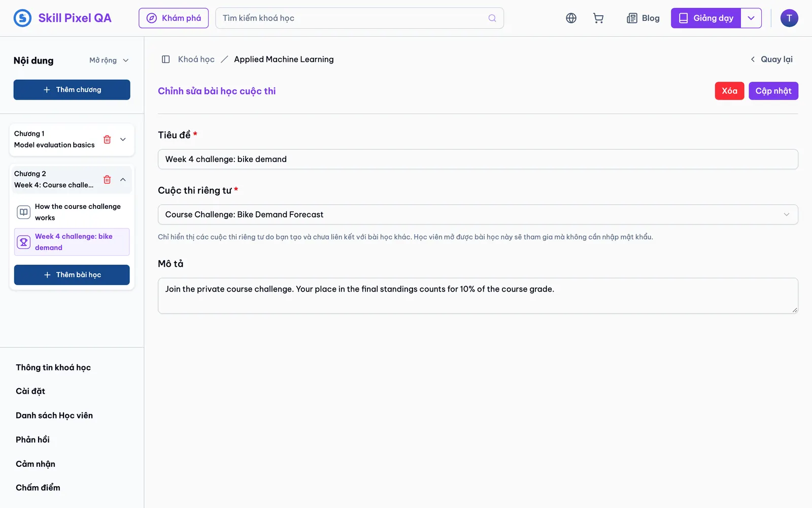The height and width of the screenshot is (508, 812).
Task: Expand the Mở rộng content toggle
Action: click(x=109, y=60)
